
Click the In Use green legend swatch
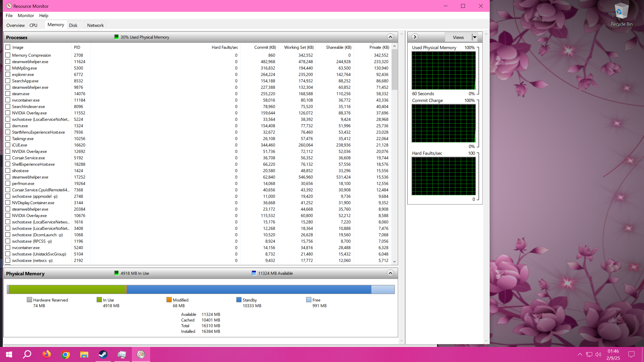[99, 300]
